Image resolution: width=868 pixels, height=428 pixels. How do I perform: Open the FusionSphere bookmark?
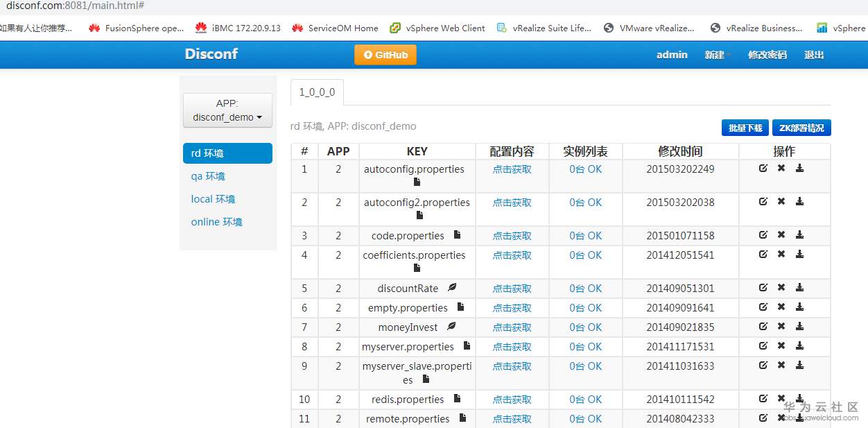point(137,28)
